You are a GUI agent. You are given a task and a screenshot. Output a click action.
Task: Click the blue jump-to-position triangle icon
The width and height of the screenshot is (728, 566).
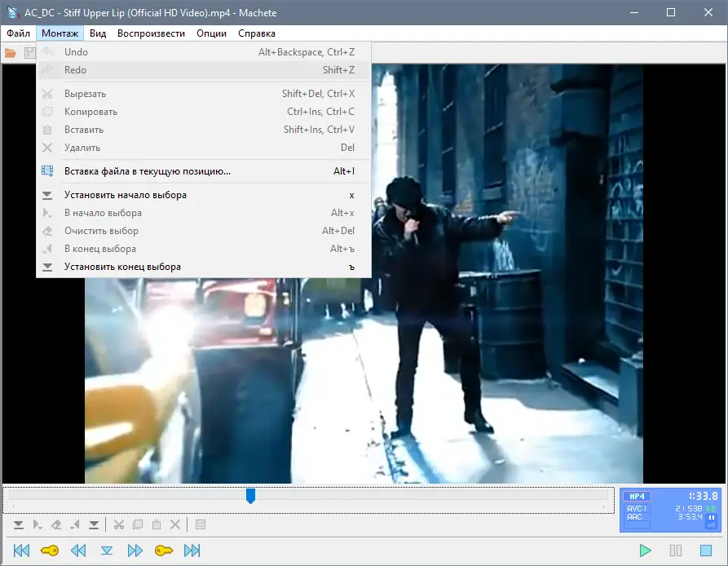pos(107,551)
